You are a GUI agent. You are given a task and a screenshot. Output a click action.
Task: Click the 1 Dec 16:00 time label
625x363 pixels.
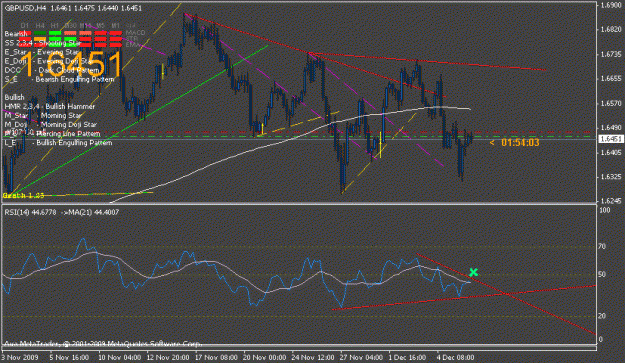point(407,357)
